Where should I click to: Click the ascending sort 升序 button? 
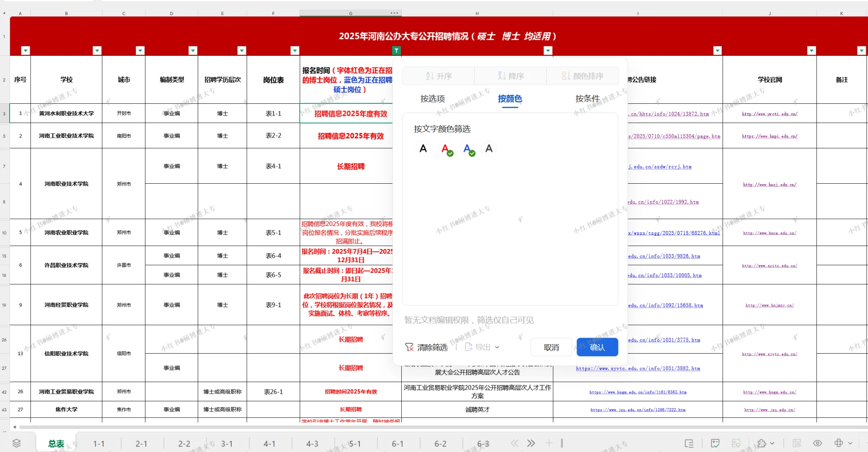pos(439,76)
